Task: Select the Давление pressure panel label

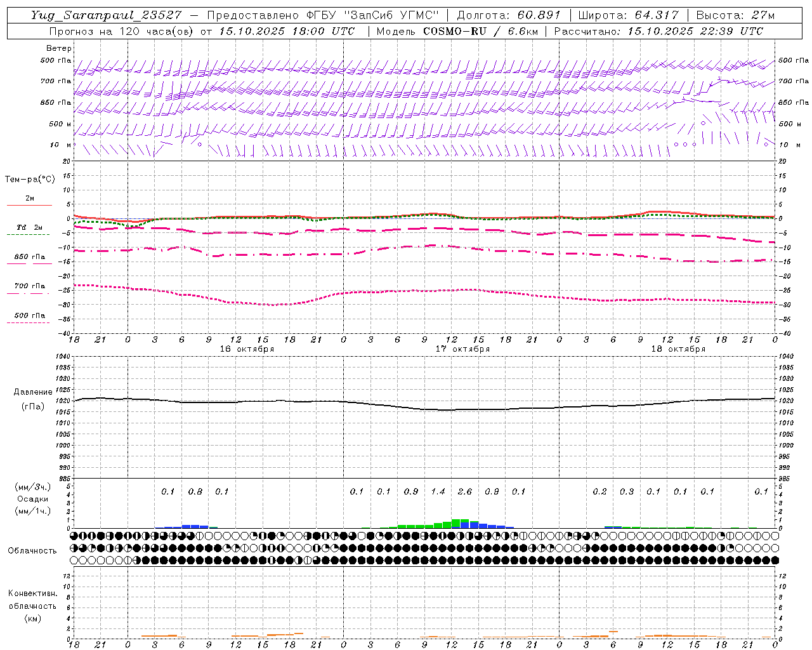Action: click(32, 392)
